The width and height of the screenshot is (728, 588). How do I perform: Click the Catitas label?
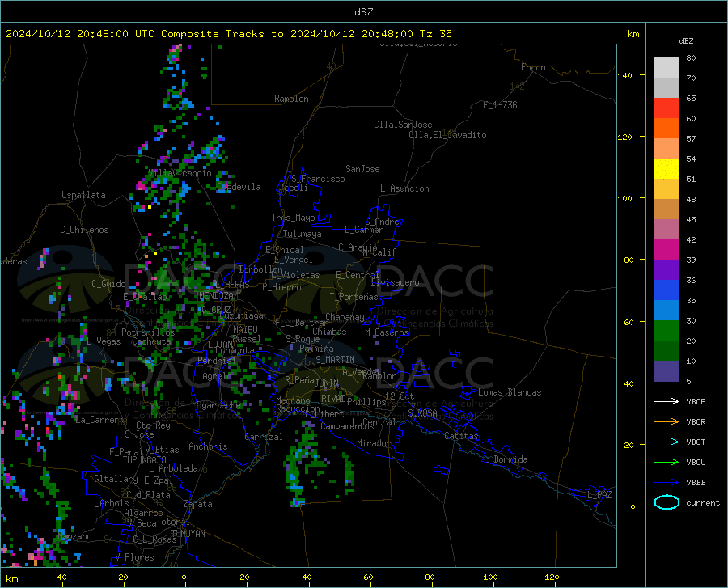[x=461, y=436]
